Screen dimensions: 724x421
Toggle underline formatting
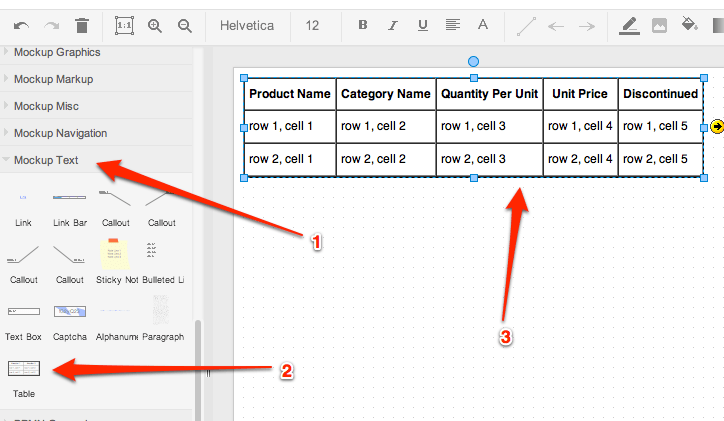click(x=422, y=25)
